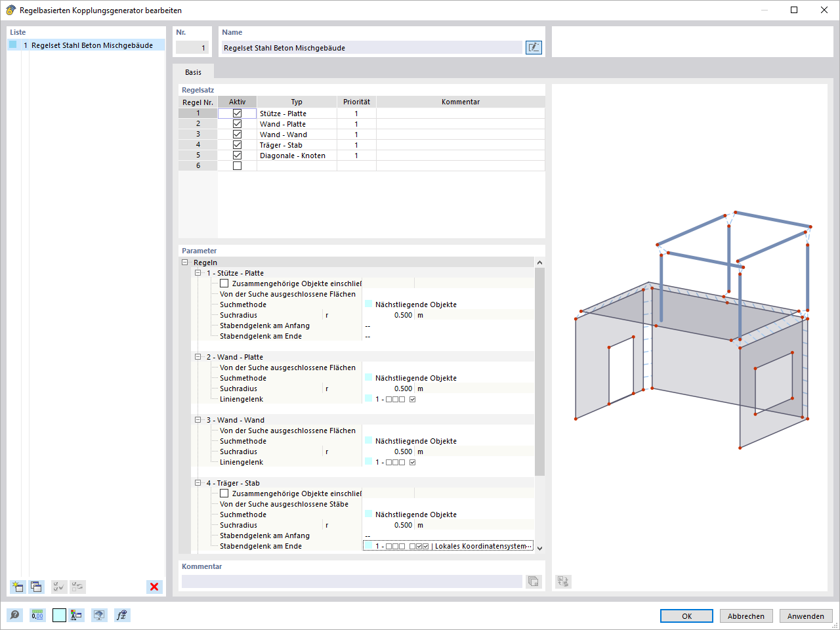
Task: Click the Priorität column header
Action: pos(356,102)
